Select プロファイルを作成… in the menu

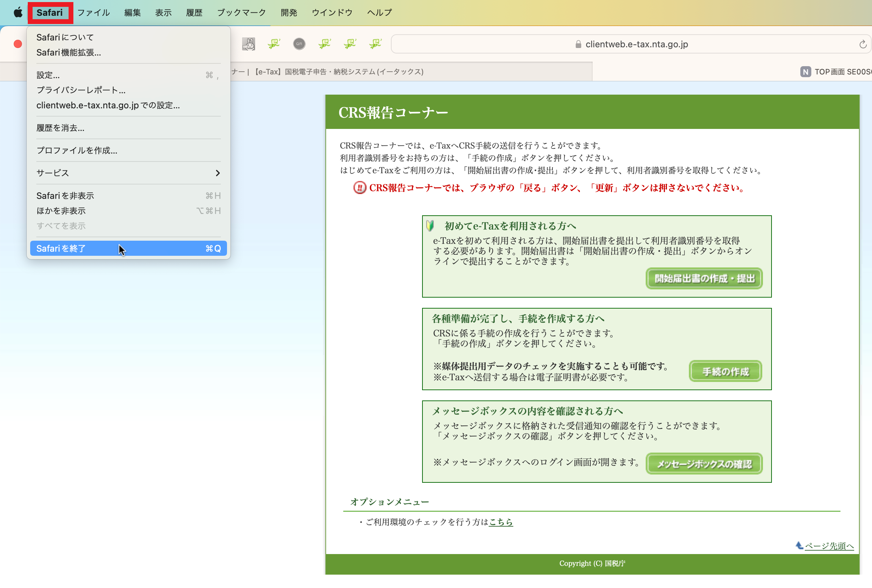(128, 151)
